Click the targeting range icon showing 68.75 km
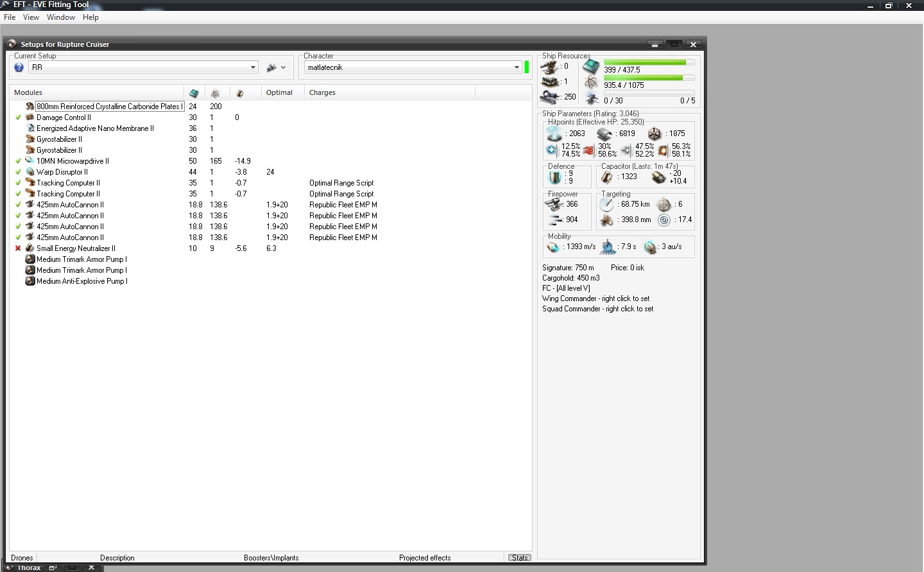This screenshot has width=924, height=572. (x=607, y=205)
